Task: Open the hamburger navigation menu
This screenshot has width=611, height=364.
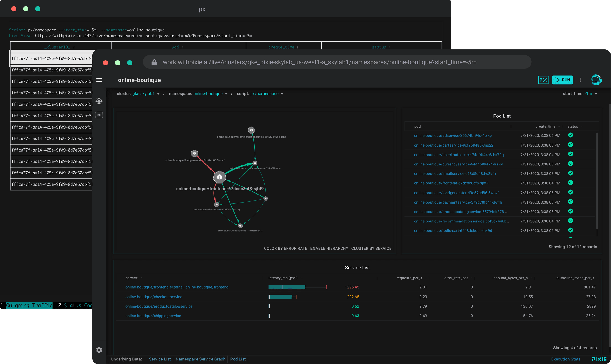Action: (x=99, y=80)
